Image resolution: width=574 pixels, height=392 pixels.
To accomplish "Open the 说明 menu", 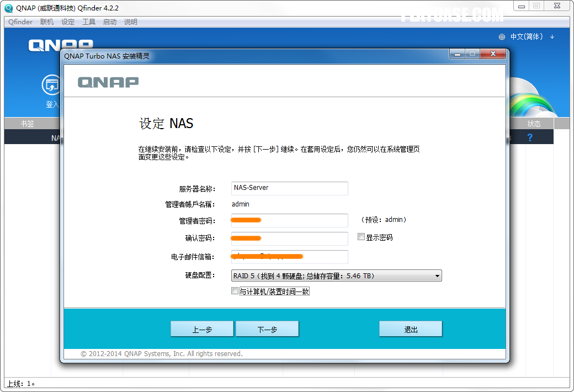I will click(130, 22).
